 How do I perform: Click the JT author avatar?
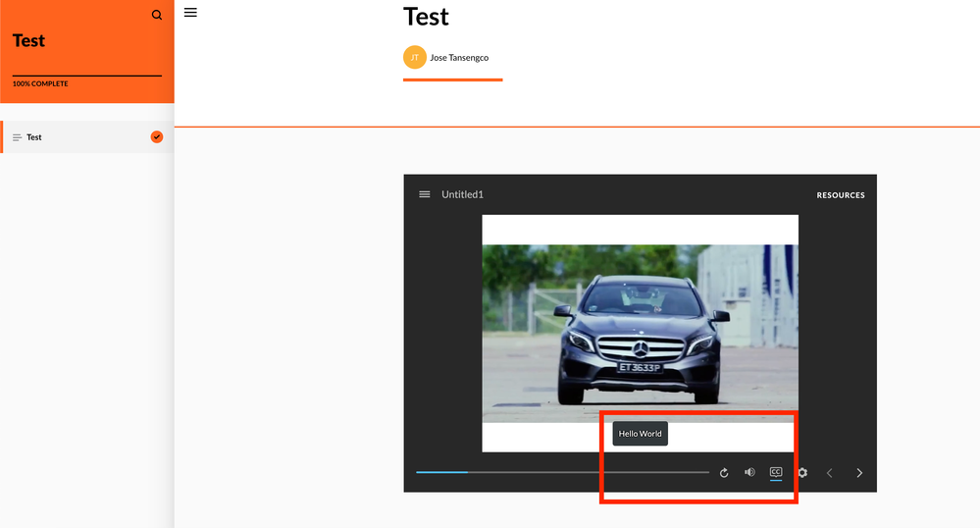[x=415, y=58]
